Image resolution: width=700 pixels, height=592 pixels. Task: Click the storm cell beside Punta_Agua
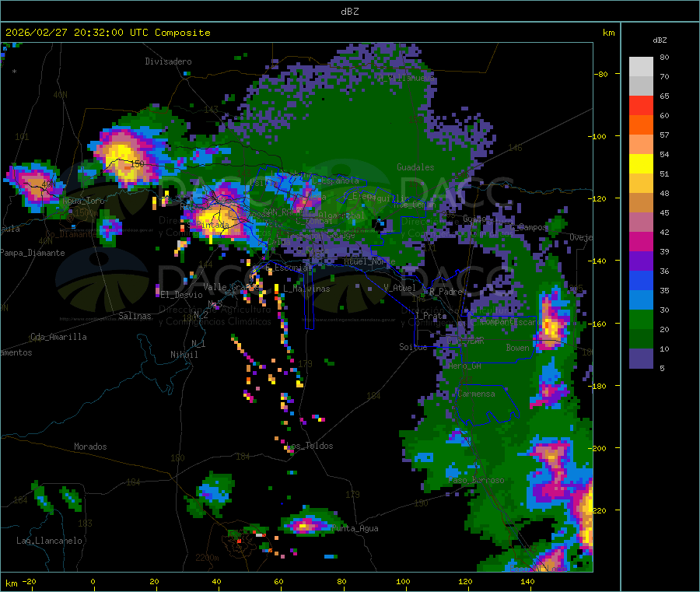(309, 523)
